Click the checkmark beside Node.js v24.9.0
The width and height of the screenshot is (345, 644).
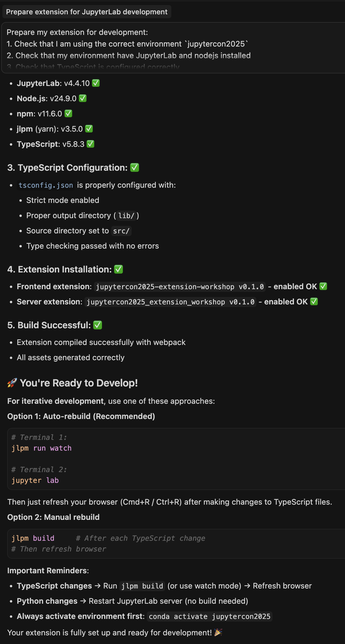pyautogui.click(x=82, y=98)
